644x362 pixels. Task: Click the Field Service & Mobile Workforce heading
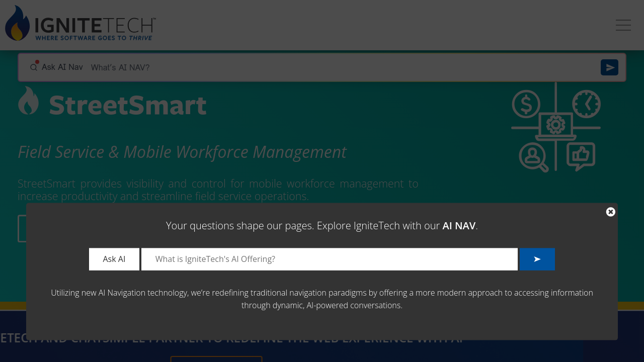pyautogui.click(x=182, y=152)
